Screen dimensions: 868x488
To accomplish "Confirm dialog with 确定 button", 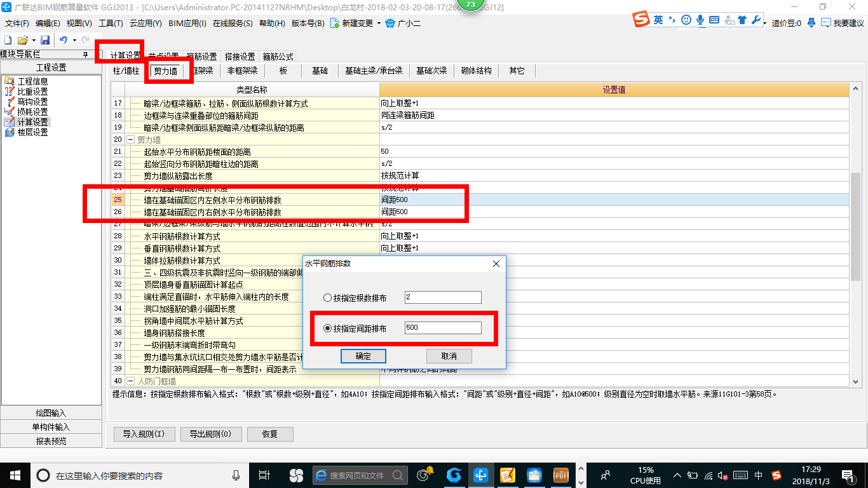I will click(363, 356).
